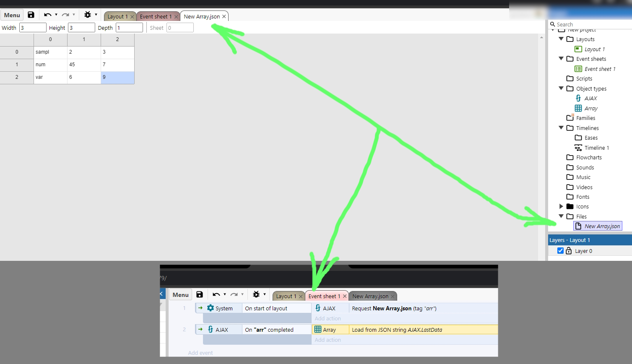
Task: Select the New Array.json tab in the top window
Action: pos(202,16)
